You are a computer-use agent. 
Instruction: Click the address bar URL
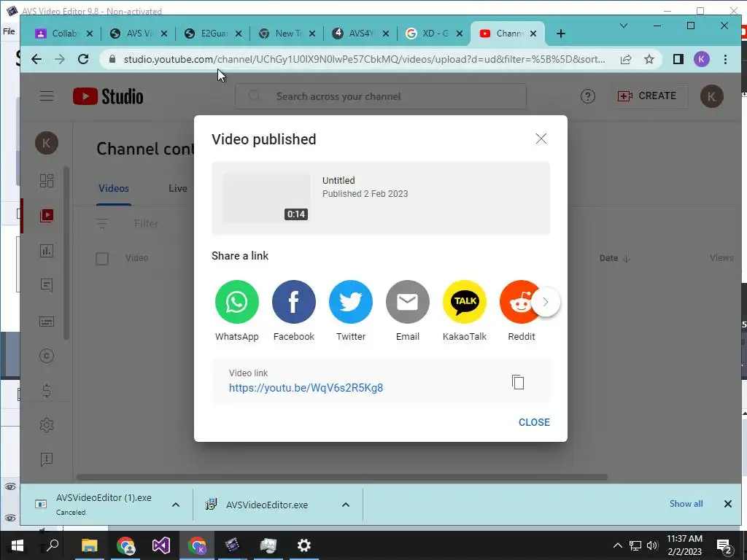(365, 59)
